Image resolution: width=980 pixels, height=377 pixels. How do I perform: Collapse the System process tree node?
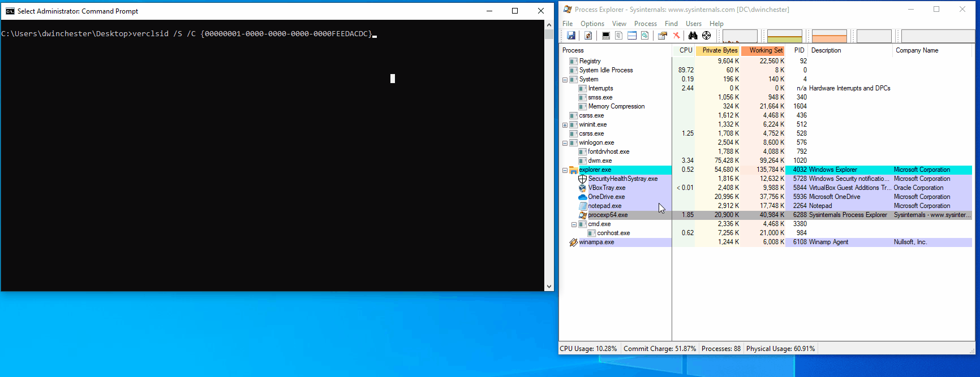click(x=565, y=80)
